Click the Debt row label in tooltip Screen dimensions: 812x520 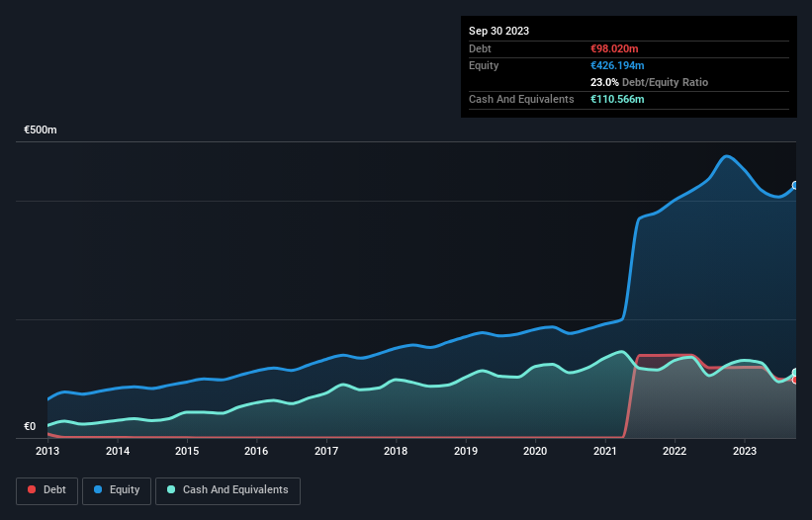pos(480,48)
